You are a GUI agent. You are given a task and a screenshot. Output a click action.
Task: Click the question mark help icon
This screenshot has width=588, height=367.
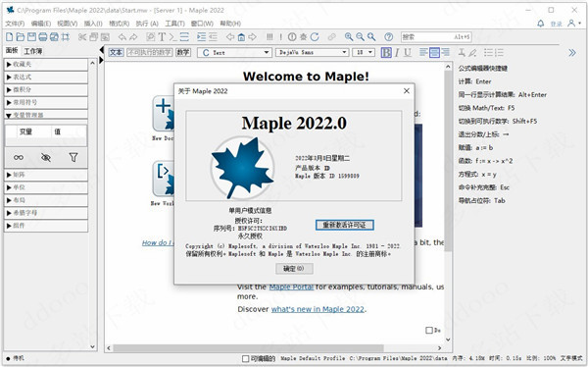[388, 37]
